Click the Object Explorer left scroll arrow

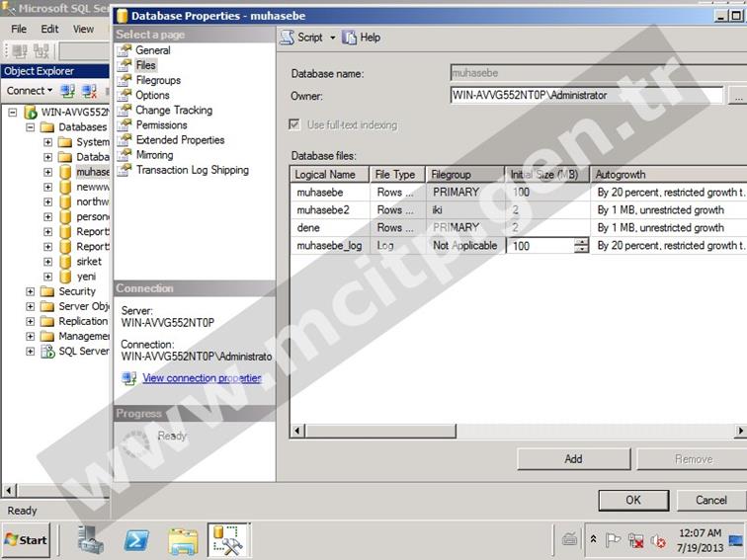[9, 490]
